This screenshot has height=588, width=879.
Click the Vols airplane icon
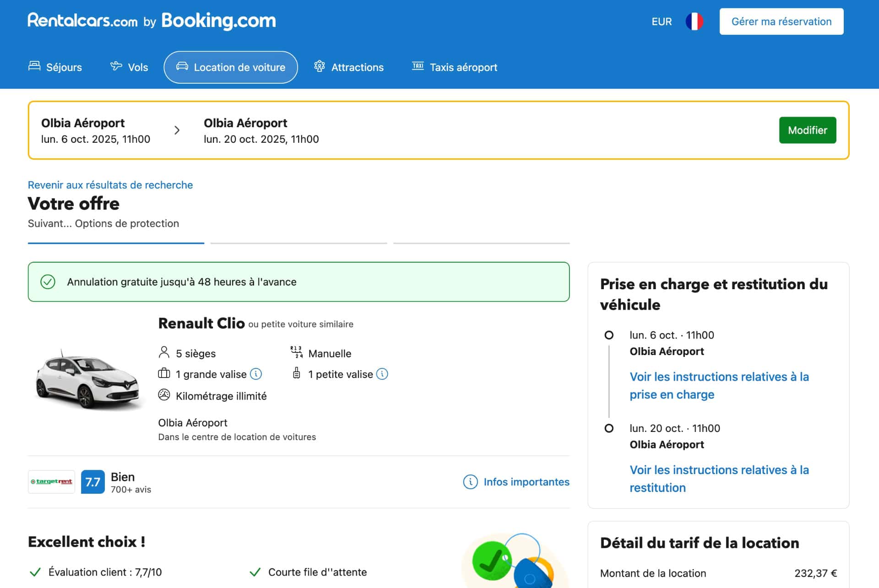[116, 66]
